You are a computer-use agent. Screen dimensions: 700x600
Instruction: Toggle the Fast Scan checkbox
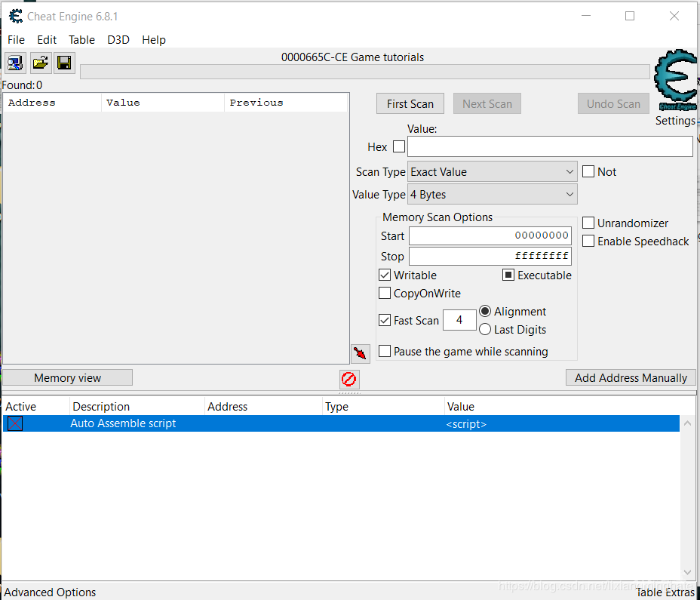tap(385, 320)
